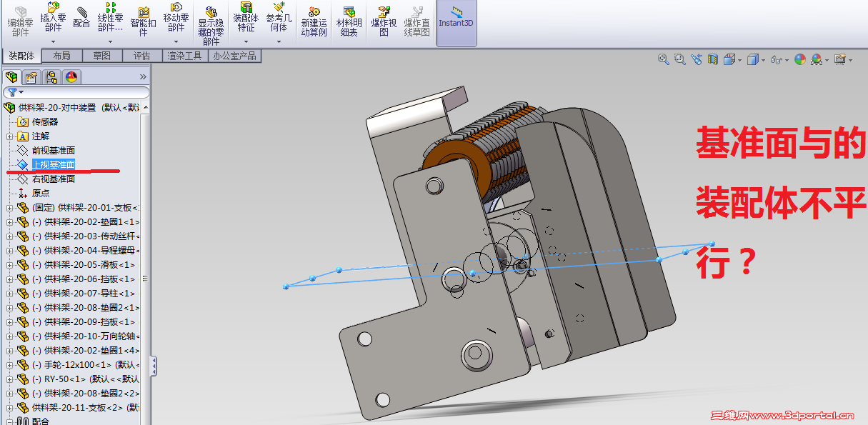Switch to the 评估 tab
The image size is (868, 425).
(x=142, y=56)
